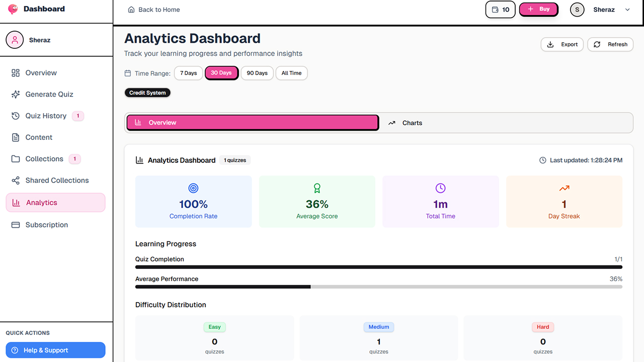
Task: Click the Overview grid icon in sidebar
Action: click(x=16, y=73)
